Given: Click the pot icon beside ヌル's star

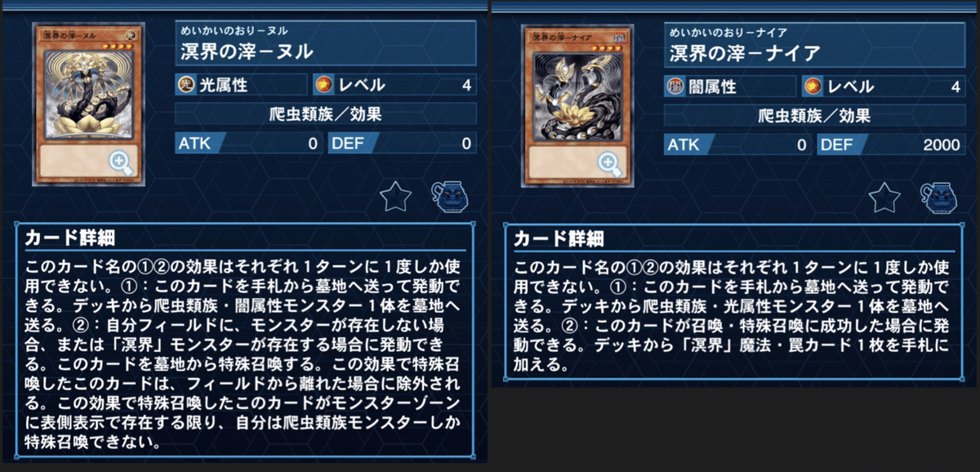Looking at the screenshot, I should point(448,198).
